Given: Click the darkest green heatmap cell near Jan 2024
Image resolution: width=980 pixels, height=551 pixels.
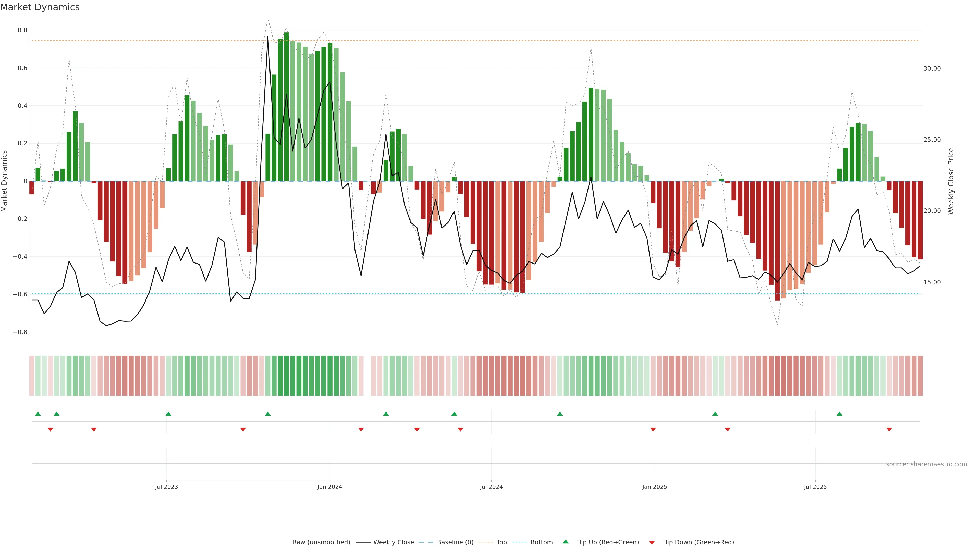Looking at the screenshot, I should pos(286,375).
